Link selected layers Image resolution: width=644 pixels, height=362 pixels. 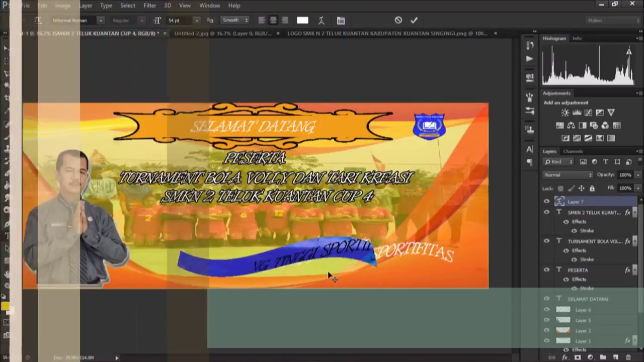552,357
